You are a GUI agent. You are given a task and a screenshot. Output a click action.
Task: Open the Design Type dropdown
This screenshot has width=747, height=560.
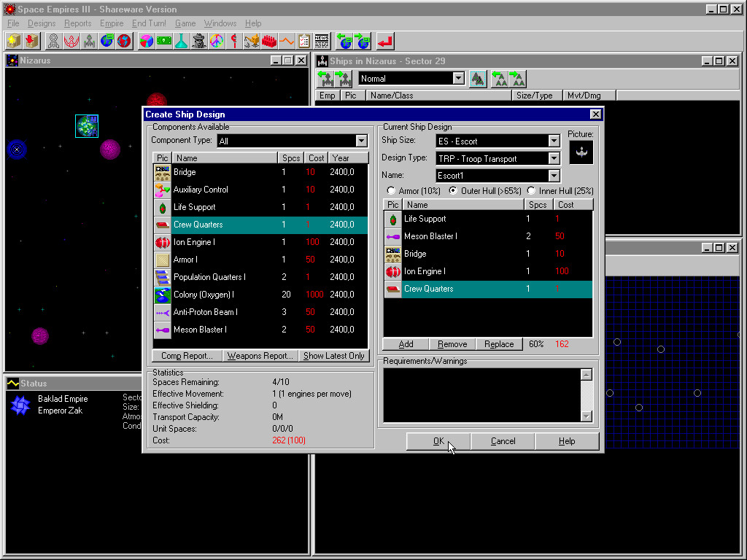(x=554, y=158)
